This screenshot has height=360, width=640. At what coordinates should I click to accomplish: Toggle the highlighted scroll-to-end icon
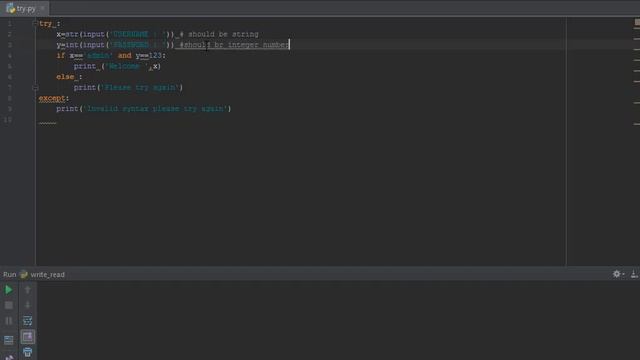[27, 337]
